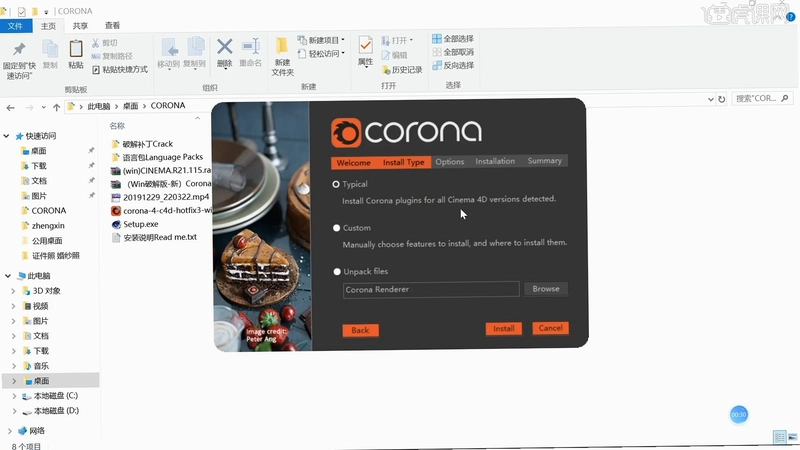Collapse the This PC tree node
This screenshot has width=800, height=450.
click(8, 276)
